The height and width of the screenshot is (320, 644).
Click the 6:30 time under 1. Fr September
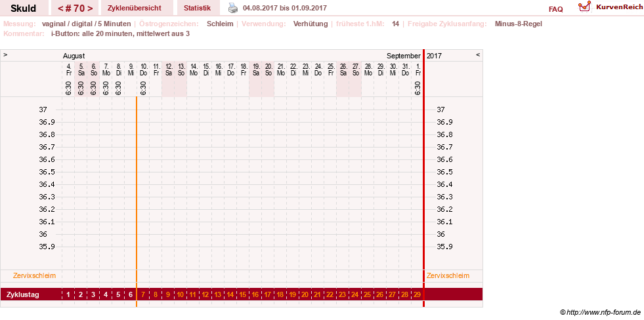[418, 89]
